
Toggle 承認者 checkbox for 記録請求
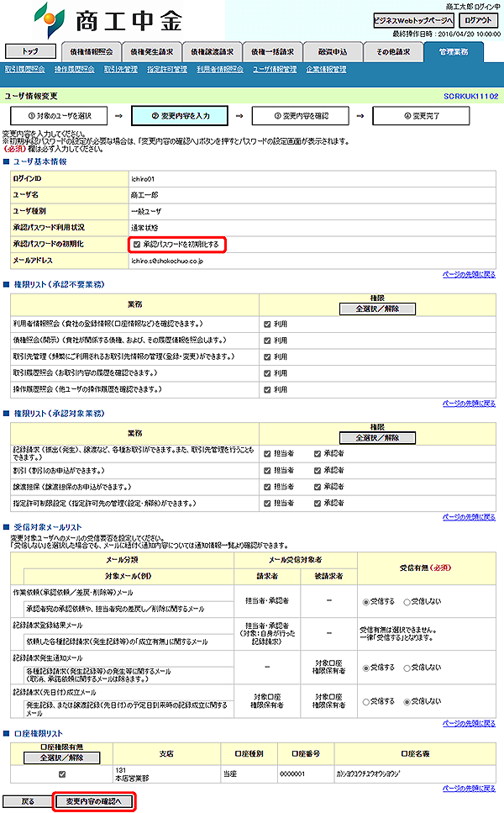(318, 454)
